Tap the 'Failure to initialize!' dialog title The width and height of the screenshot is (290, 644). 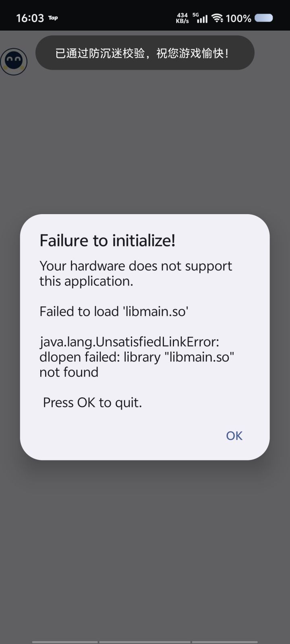click(108, 241)
